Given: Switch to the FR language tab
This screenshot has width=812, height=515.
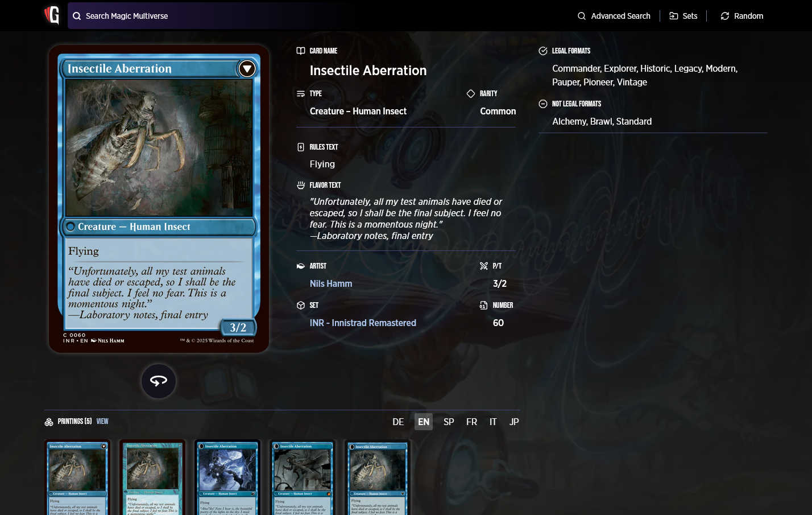Looking at the screenshot, I should [x=471, y=422].
